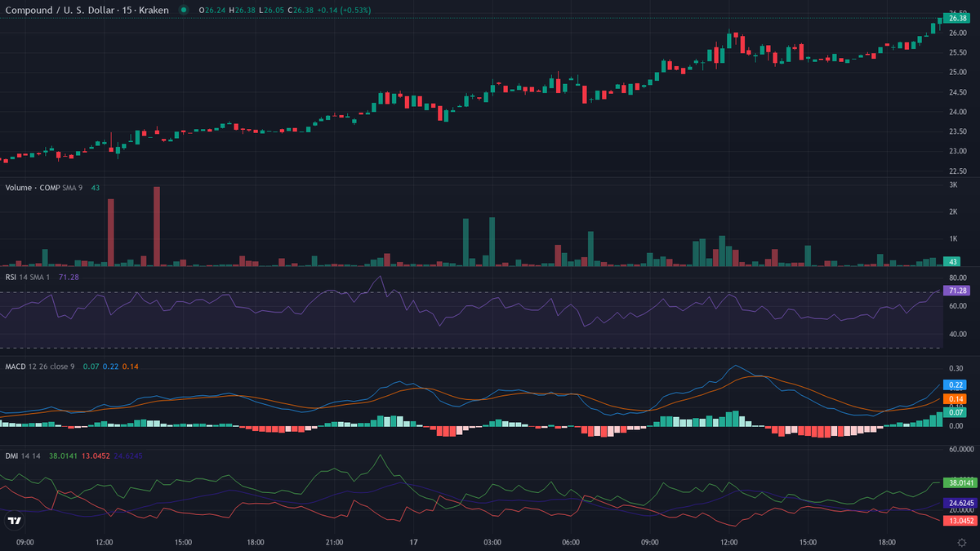Click the tallest red volume bar

pos(156,226)
